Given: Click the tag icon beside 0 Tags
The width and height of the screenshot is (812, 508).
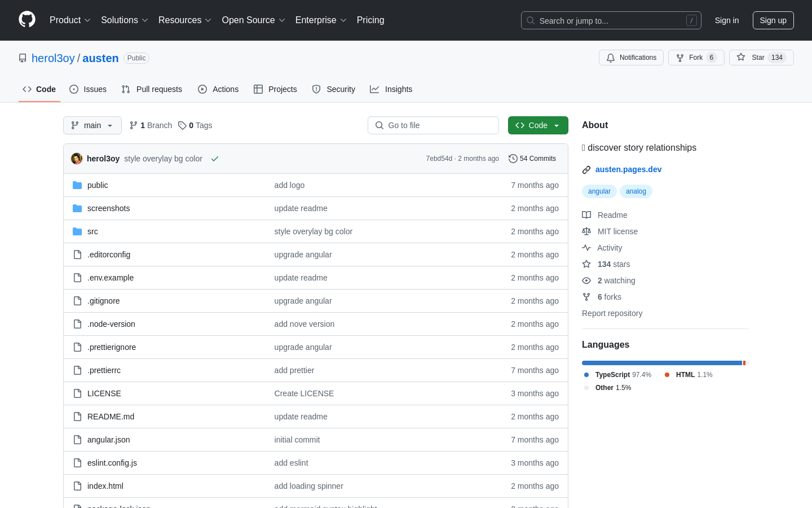Looking at the screenshot, I should pos(182,125).
